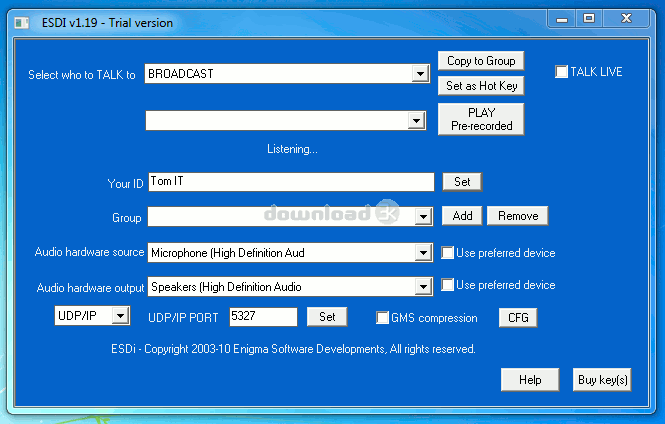
Task: Click the Copy to Group button
Action: [481, 61]
